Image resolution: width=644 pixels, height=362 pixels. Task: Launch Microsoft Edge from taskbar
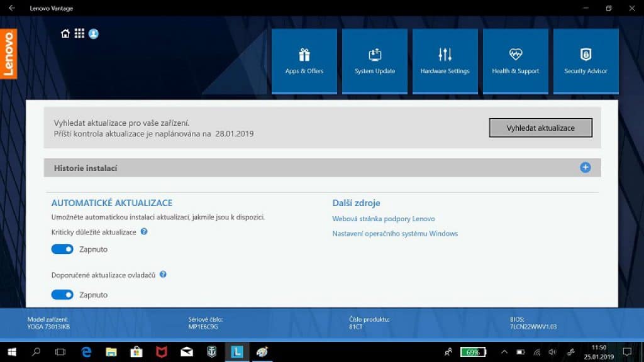(x=86, y=352)
